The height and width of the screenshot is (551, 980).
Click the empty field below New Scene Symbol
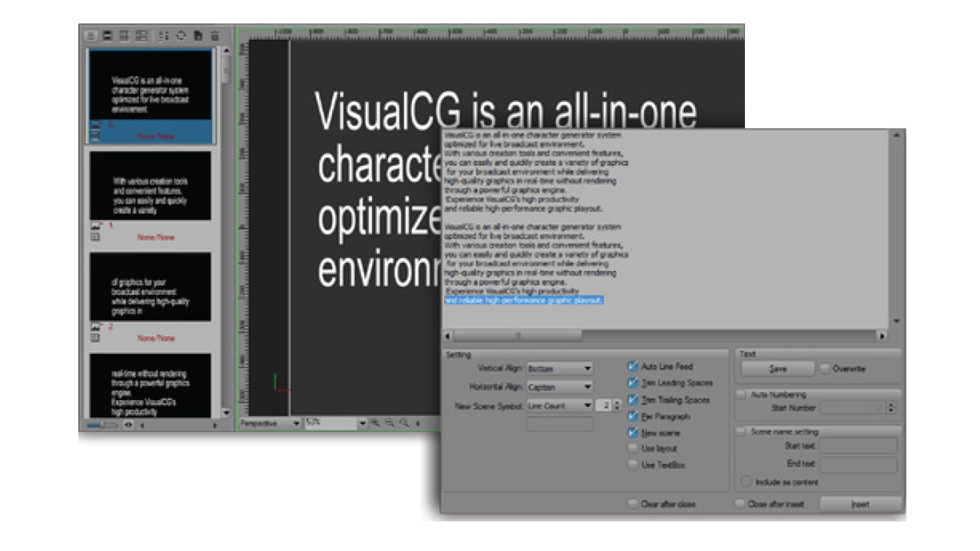559,424
